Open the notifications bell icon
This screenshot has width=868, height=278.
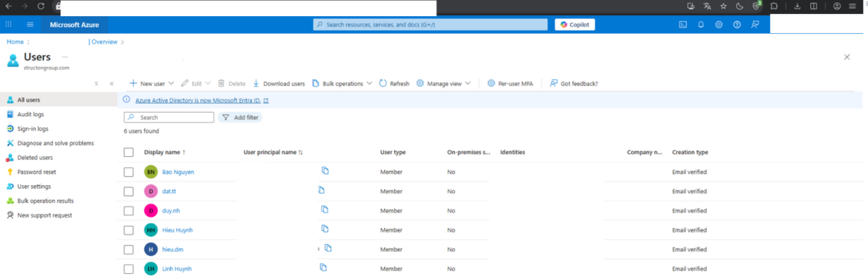701,25
